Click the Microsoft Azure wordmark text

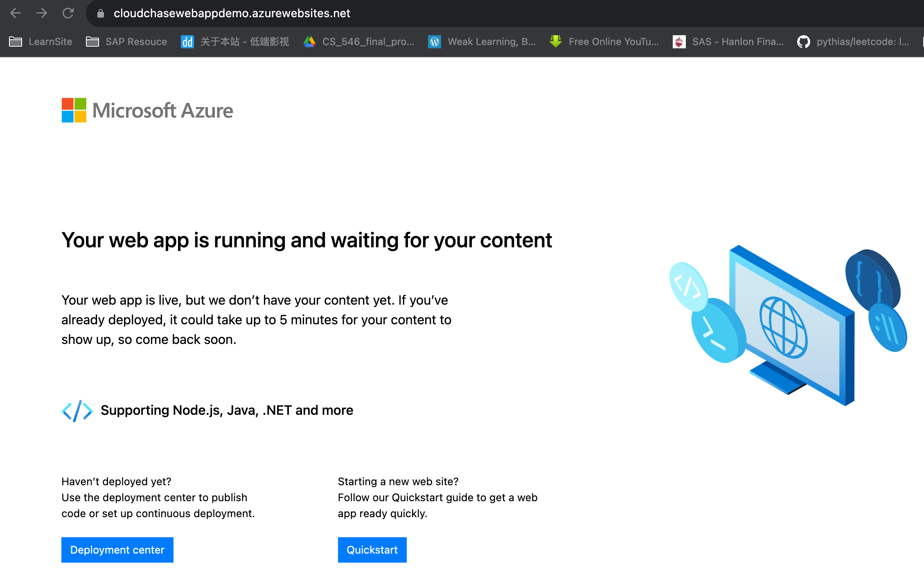click(163, 111)
